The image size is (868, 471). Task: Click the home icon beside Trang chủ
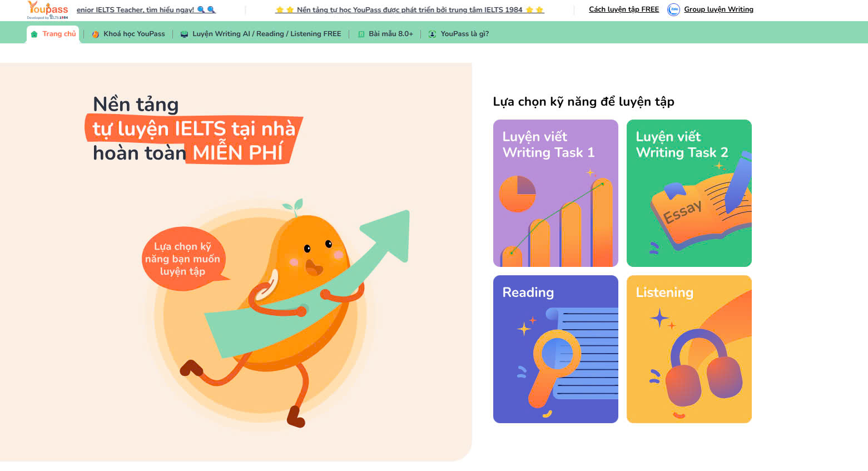34,34
